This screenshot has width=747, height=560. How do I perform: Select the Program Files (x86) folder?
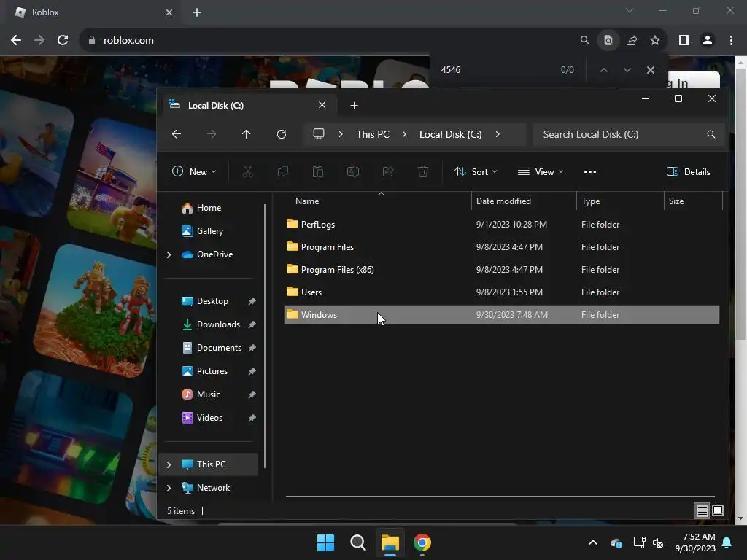pos(502,270)
